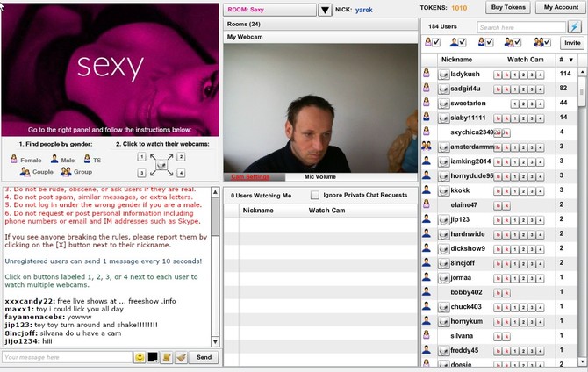The width and height of the screenshot is (588, 372).
Task: Click the Buy Tokens button
Action: (508, 7)
